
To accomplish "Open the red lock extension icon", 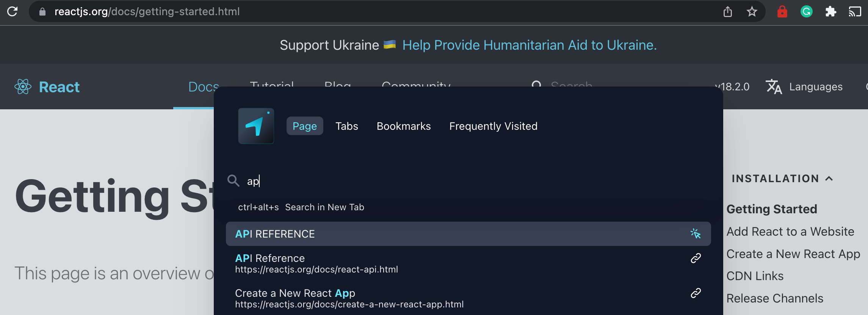I will coord(782,11).
